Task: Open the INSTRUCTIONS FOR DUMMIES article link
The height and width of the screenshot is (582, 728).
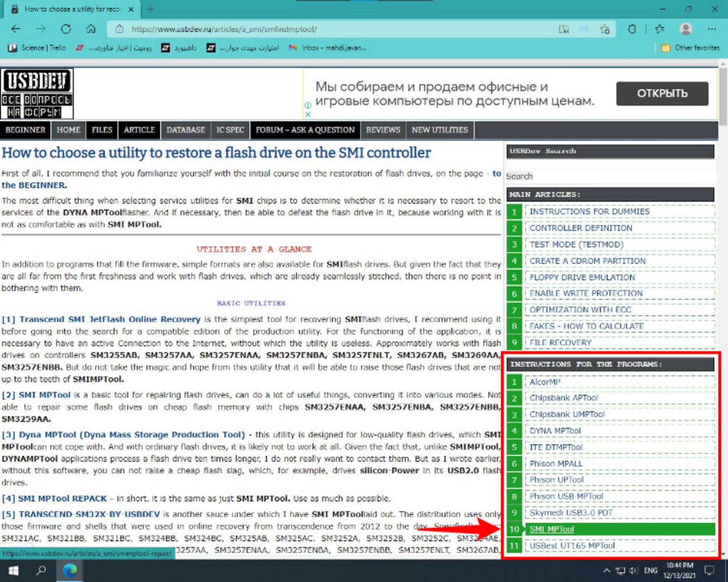Action: click(590, 211)
